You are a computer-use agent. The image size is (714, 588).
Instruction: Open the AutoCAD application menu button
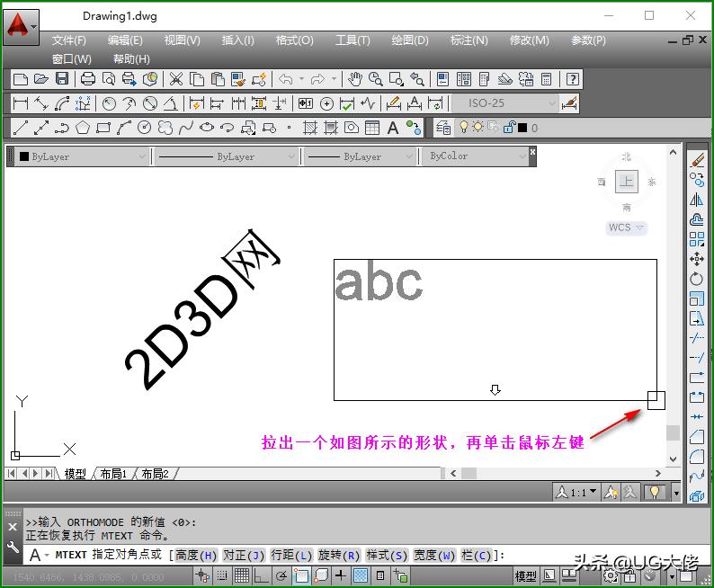click(21, 27)
